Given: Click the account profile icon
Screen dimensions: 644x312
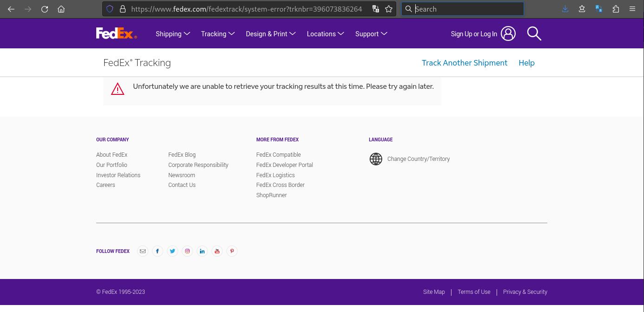Looking at the screenshot, I should pos(508,33).
